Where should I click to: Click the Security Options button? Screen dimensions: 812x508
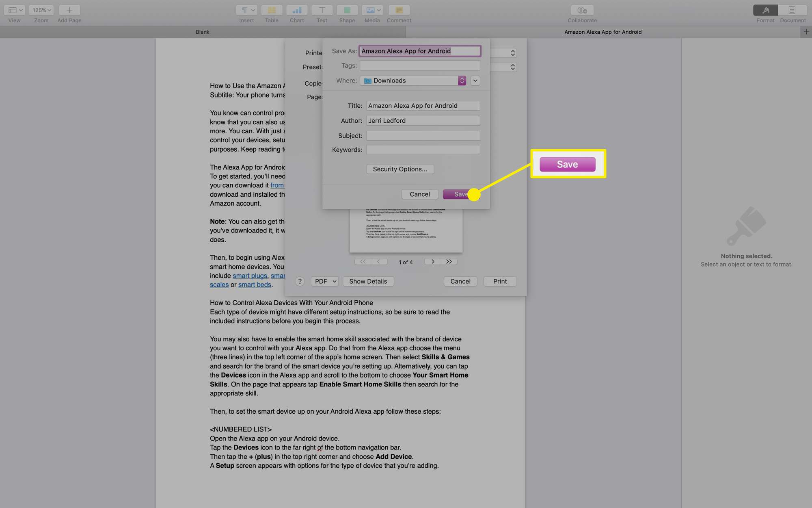point(399,169)
